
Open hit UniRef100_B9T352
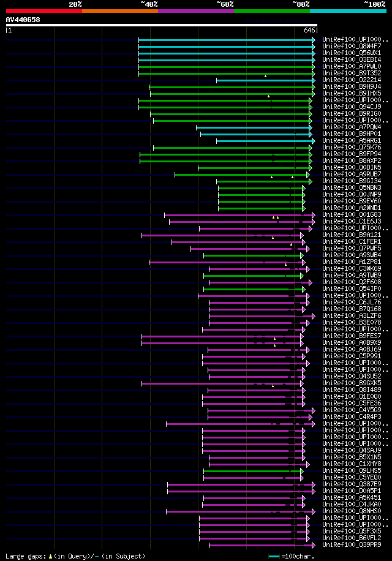point(352,73)
